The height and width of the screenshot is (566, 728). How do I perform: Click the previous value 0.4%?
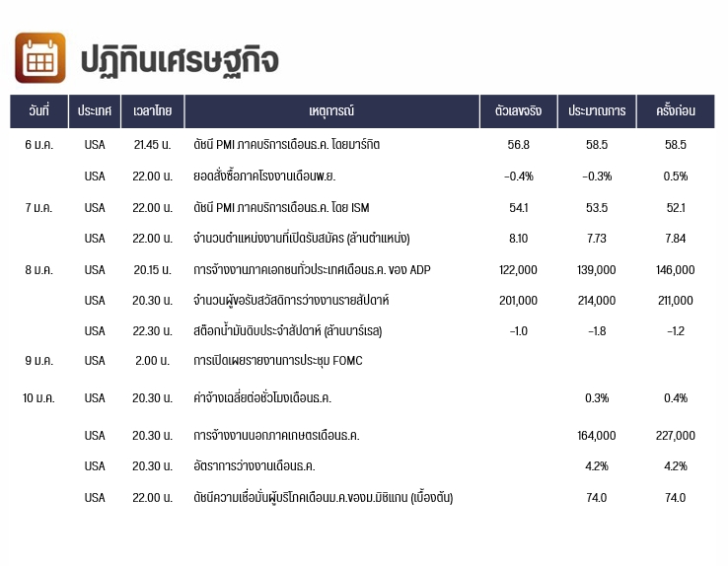click(x=676, y=398)
